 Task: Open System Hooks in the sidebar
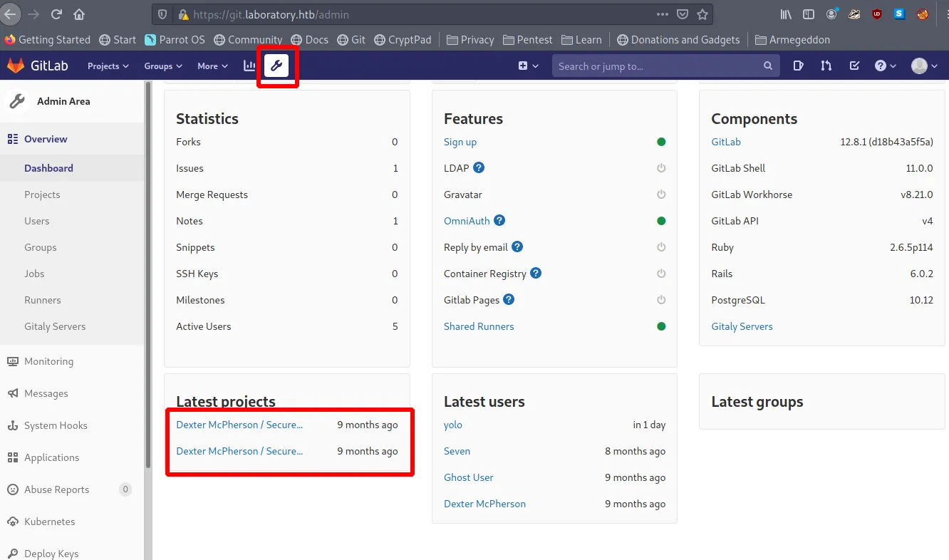(x=56, y=425)
